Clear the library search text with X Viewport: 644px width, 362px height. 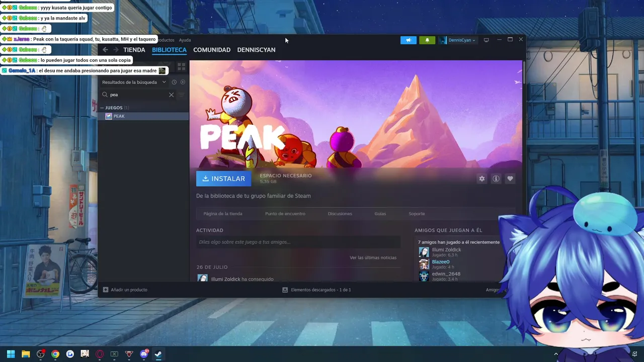point(171,95)
